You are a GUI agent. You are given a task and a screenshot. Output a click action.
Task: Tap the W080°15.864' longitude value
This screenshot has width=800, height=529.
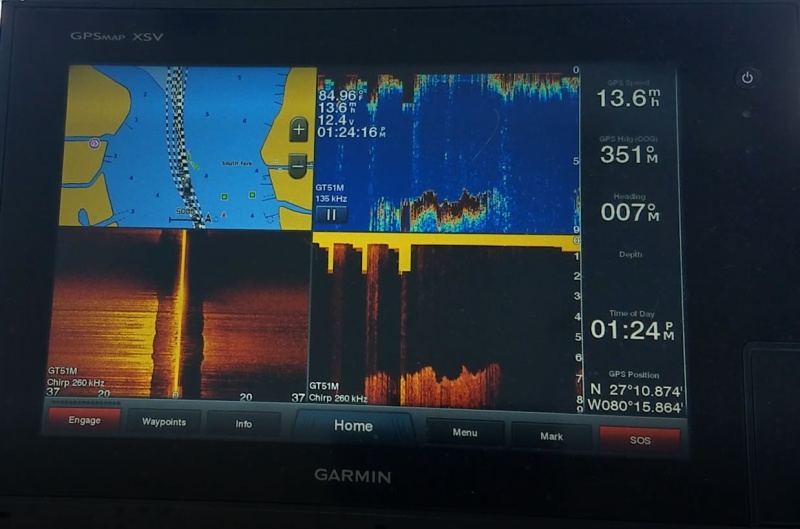(x=635, y=407)
